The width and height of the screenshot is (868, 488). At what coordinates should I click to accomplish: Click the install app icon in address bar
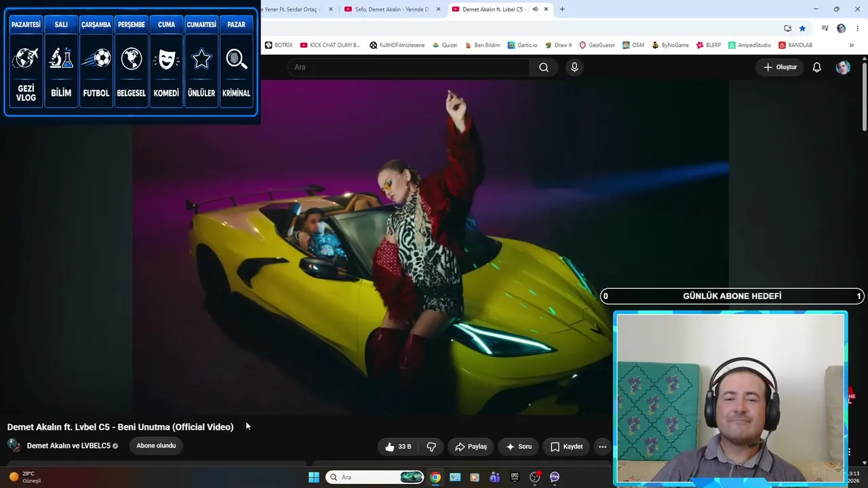pos(787,28)
